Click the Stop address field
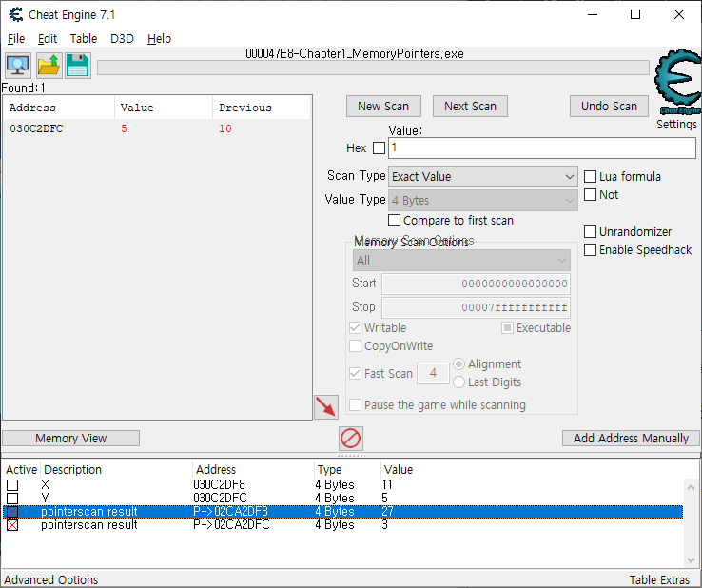702x588 pixels. click(476, 307)
